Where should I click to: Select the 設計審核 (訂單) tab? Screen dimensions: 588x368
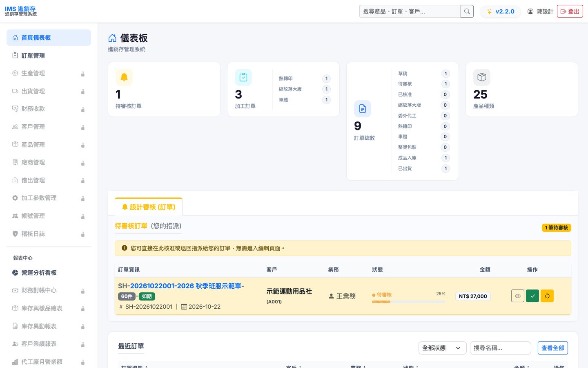point(149,207)
